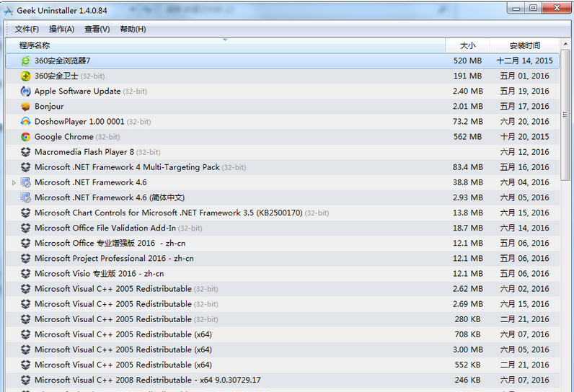Click icon of Visual C++ 2005 Redistributable sized 2.62 MB
Screen dimensions: 574x392
26,289
